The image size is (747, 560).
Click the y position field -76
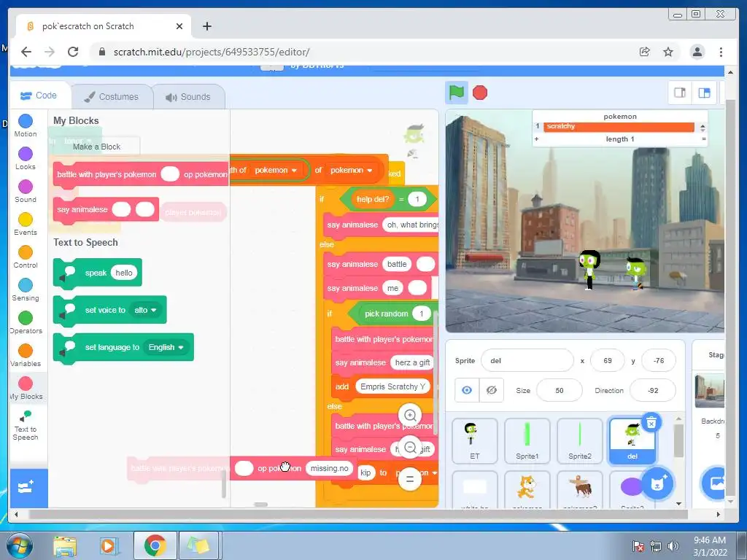coord(659,360)
